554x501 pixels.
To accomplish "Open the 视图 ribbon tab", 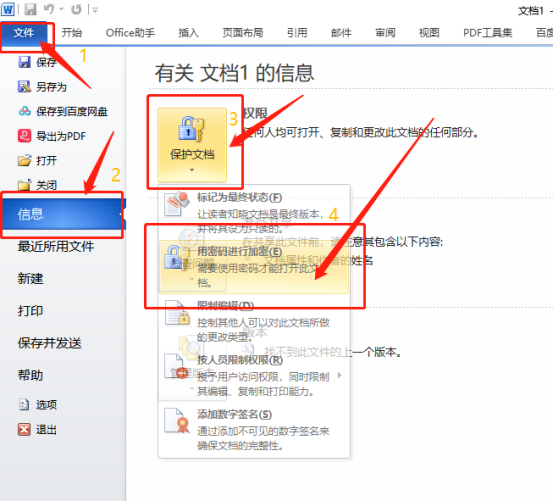I will tap(429, 33).
